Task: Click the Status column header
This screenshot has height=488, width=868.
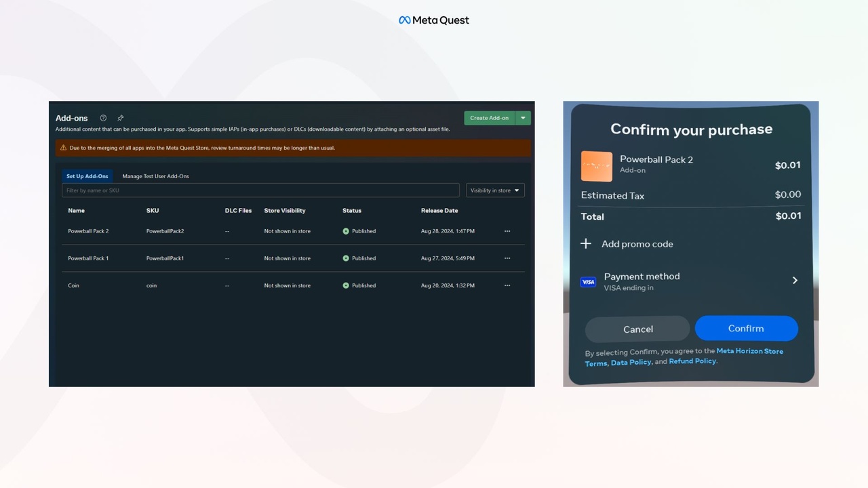Action: (352, 211)
